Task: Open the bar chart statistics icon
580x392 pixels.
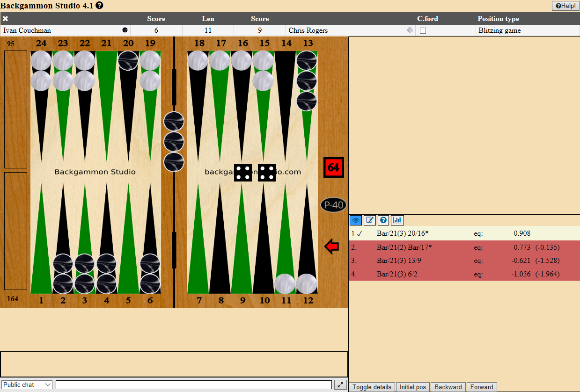Action: tap(397, 220)
